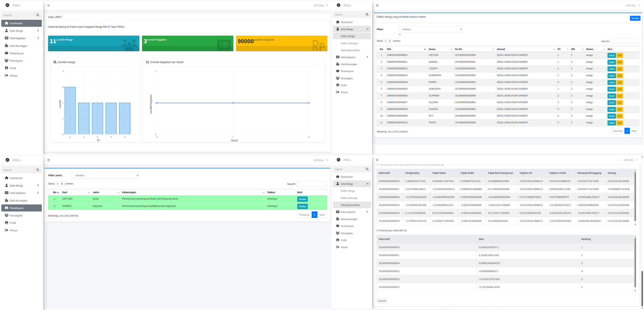This screenshot has height=310, width=644.
Task: Sort approvals table by Jenis column
Action: coord(106,192)
